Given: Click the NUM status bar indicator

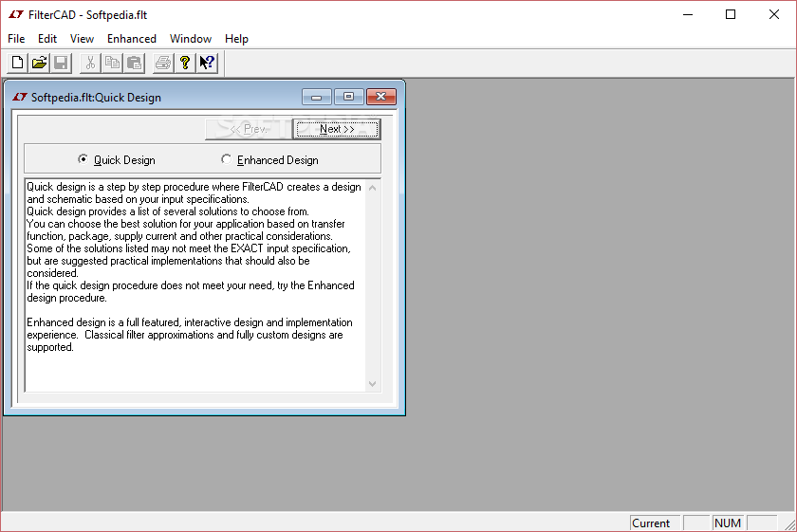Looking at the screenshot, I should coord(728,523).
